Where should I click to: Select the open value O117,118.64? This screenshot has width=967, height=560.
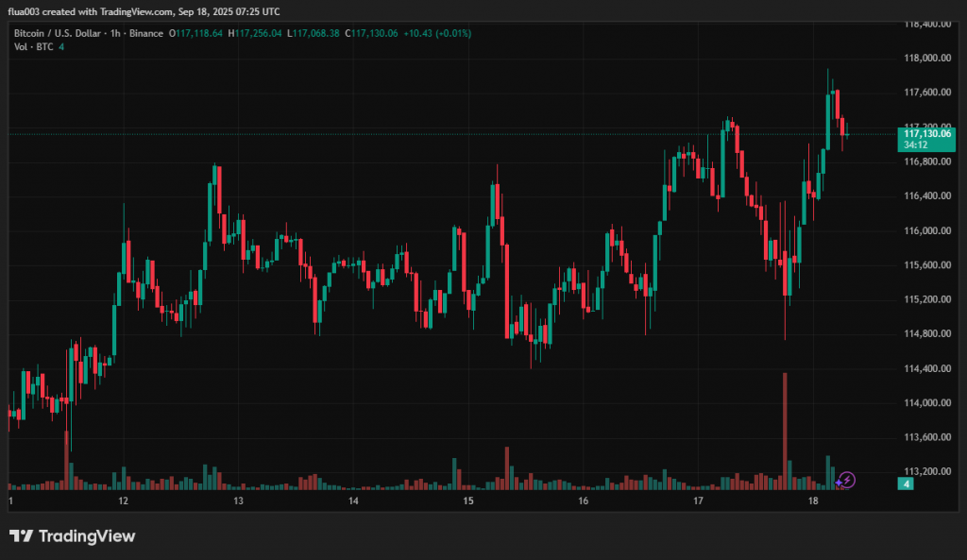point(195,33)
